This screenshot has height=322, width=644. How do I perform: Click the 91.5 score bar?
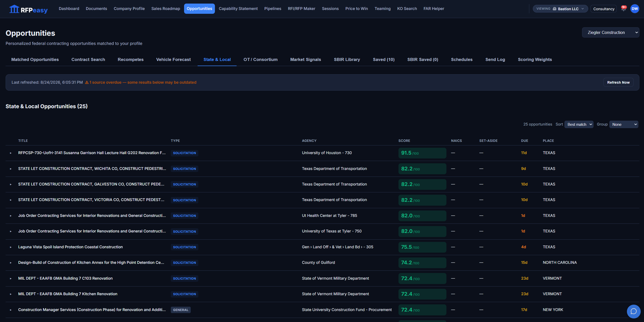tap(422, 153)
